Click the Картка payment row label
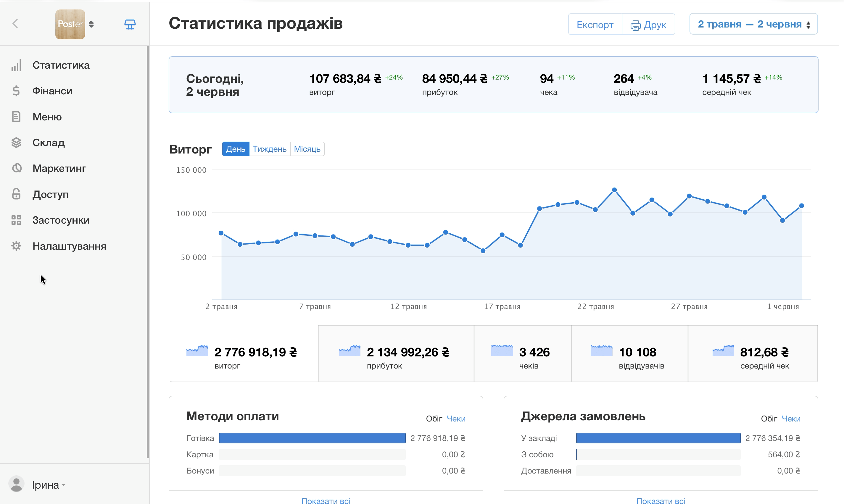Viewport: 844px width, 504px height. tap(200, 454)
